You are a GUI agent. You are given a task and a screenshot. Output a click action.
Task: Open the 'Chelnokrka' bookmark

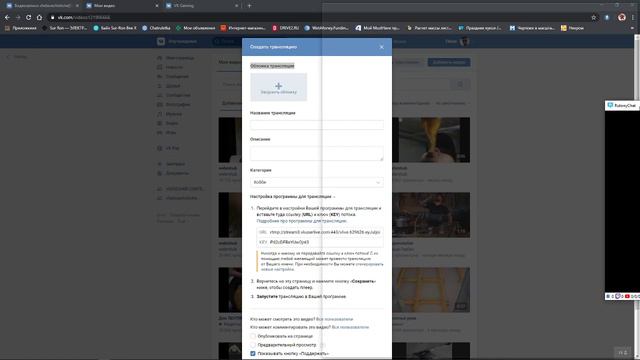click(156, 28)
